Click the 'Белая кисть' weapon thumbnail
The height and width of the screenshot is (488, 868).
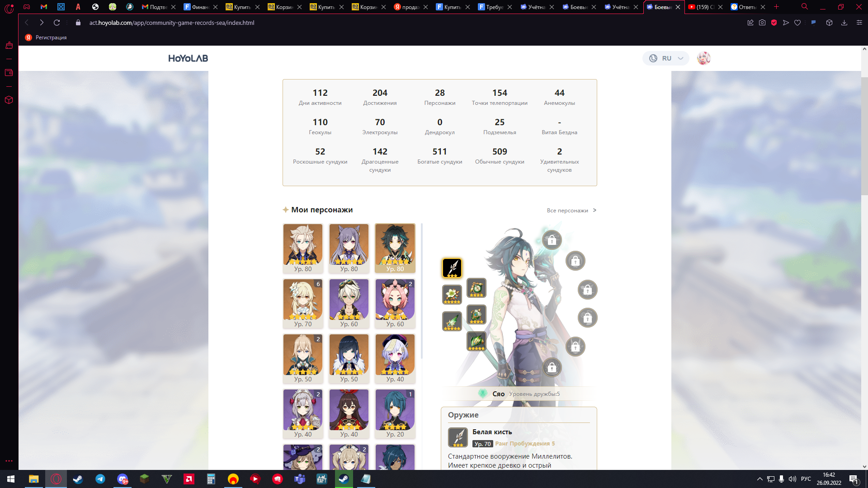tap(458, 437)
